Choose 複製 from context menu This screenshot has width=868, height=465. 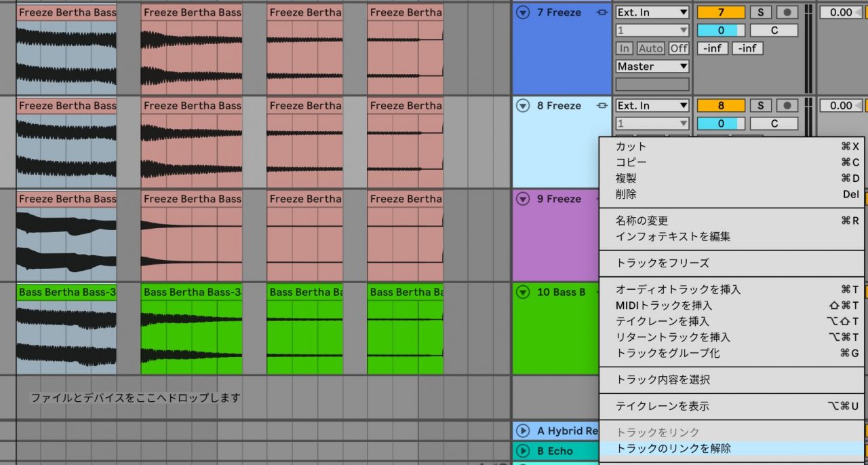(732, 178)
